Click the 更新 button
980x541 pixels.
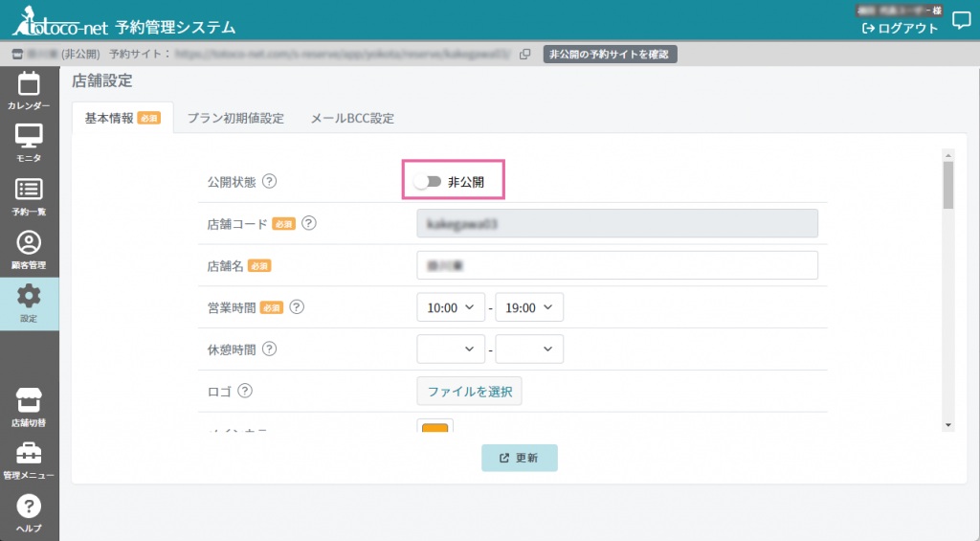pos(520,458)
